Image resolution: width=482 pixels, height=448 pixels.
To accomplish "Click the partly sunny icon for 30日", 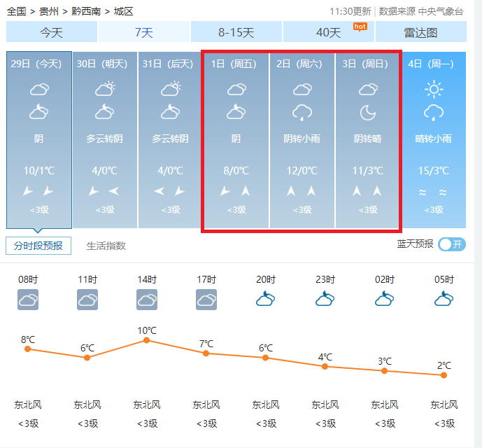I will [105, 89].
